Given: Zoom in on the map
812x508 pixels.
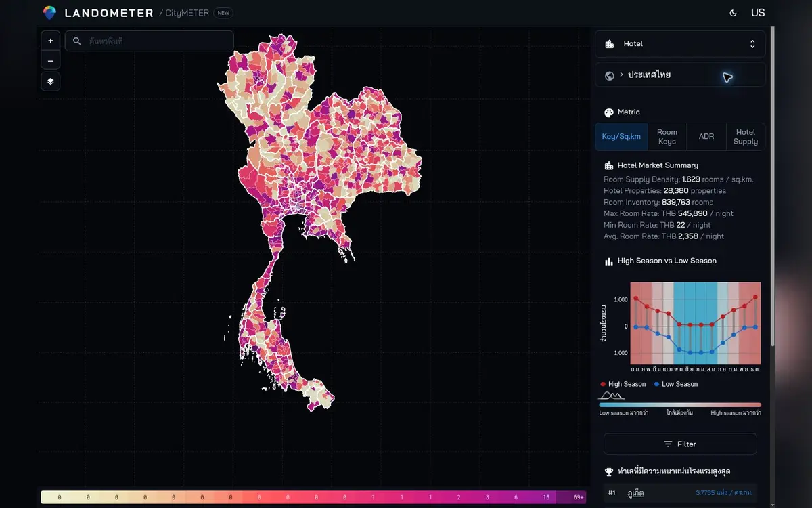Looking at the screenshot, I should (51, 41).
